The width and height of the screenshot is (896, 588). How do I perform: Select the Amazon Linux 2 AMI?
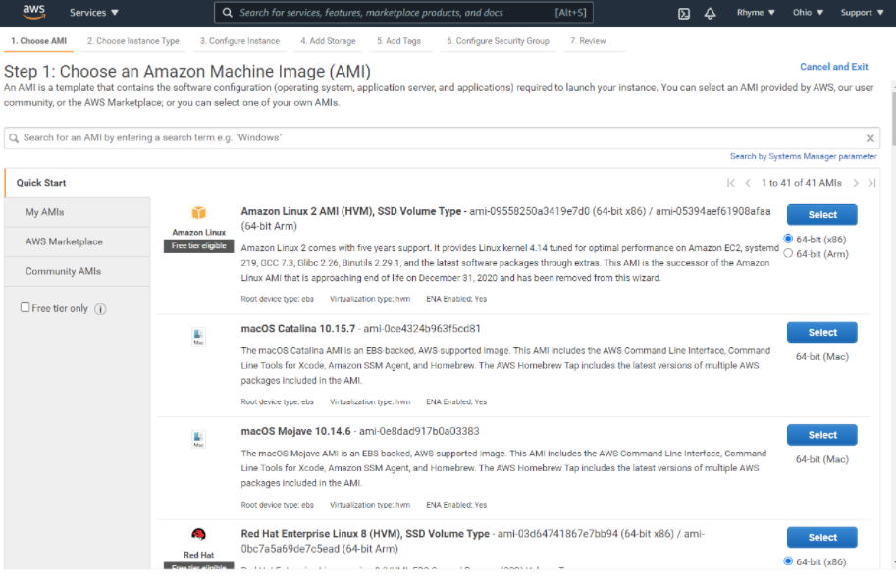pos(821,215)
